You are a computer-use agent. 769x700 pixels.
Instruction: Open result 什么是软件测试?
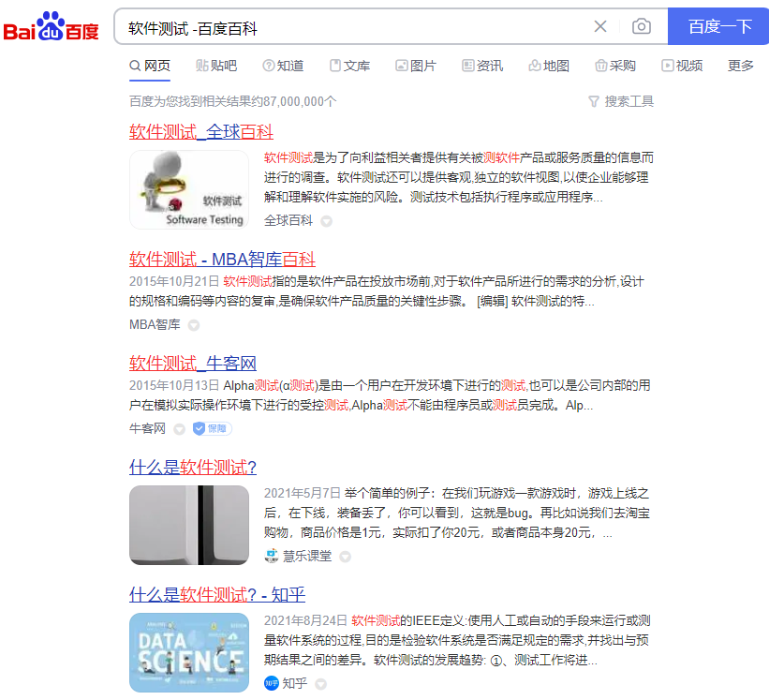[x=193, y=468]
